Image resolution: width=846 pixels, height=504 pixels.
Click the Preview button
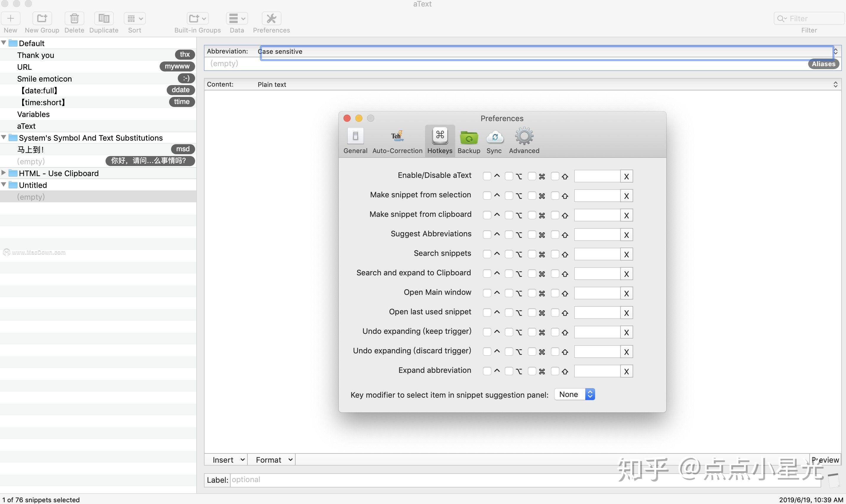click(x=825, y=459)
